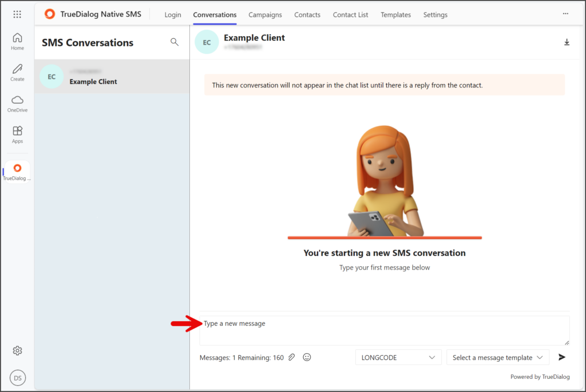Click the EC avatar in conversation list
Image resolution: width=586 pixels, height=392 pixels.
pos(52,77)
